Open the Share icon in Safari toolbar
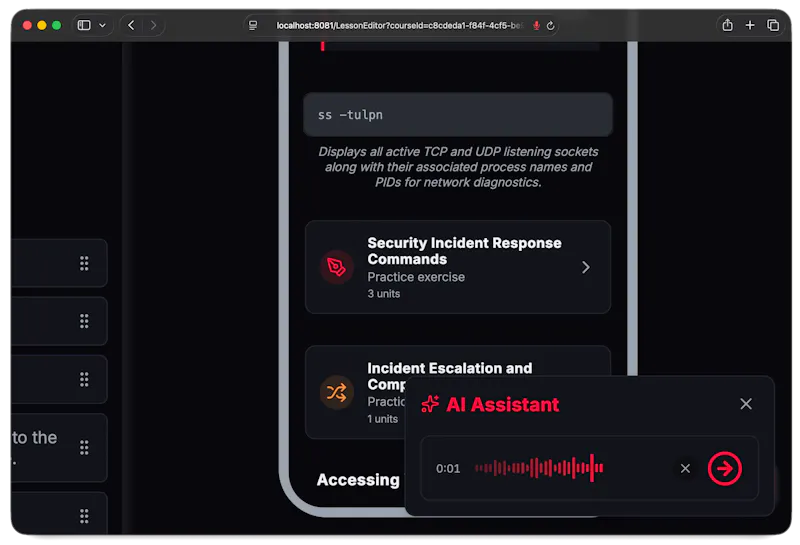Image resolution: width=800 pixels, height=545 pixels. click(728, 24)
